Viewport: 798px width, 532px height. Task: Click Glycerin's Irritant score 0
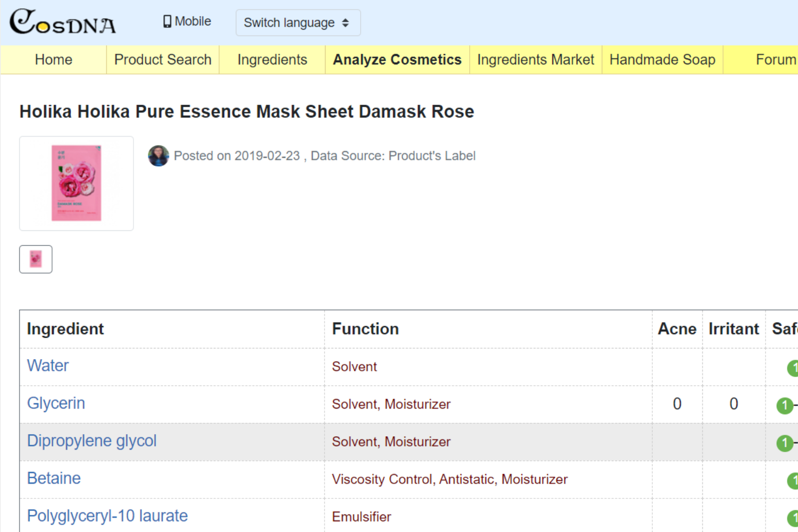734,404
